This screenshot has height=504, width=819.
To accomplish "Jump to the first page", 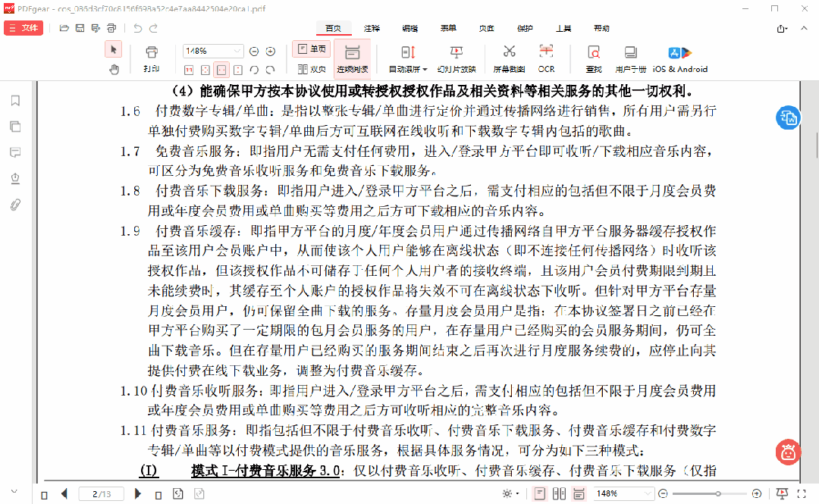I will tap(45, 495).
